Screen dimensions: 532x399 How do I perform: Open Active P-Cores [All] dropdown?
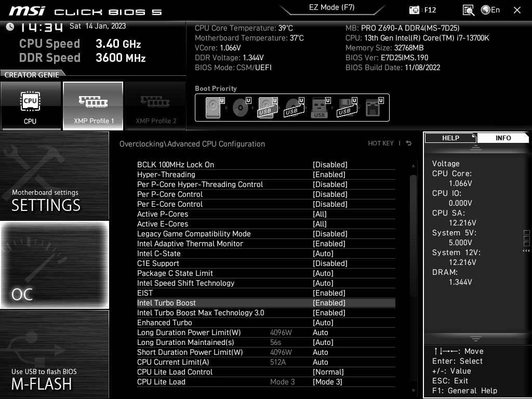pyautogui.click(x=320, y=214)
